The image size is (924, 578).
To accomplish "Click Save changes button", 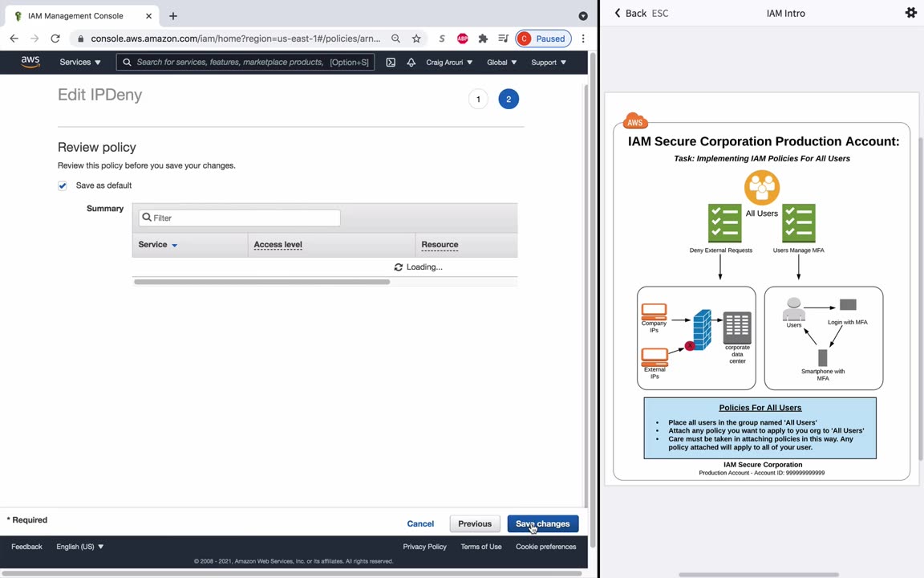I will (x=543, y=523).
